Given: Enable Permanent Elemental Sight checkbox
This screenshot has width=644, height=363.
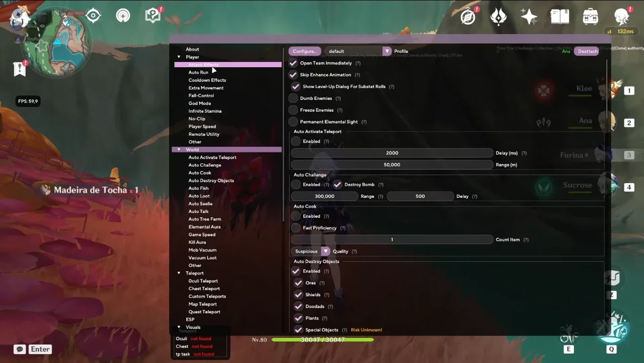Looking at the screenshot, I should 293,122.
